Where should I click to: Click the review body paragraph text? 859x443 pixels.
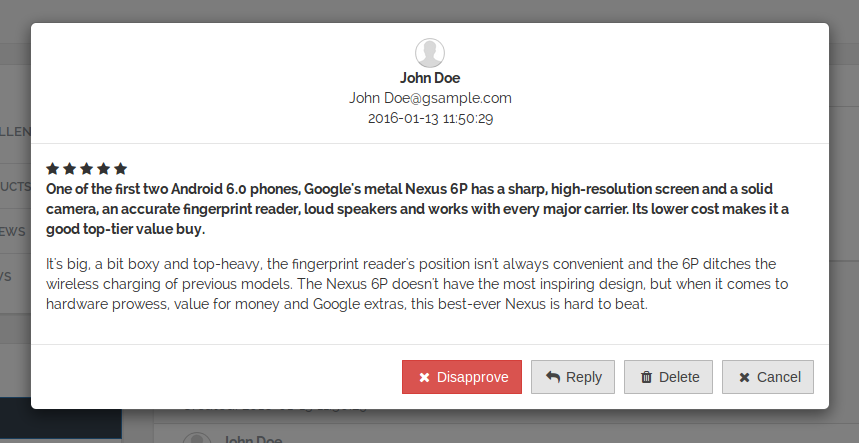click(417, 284)
